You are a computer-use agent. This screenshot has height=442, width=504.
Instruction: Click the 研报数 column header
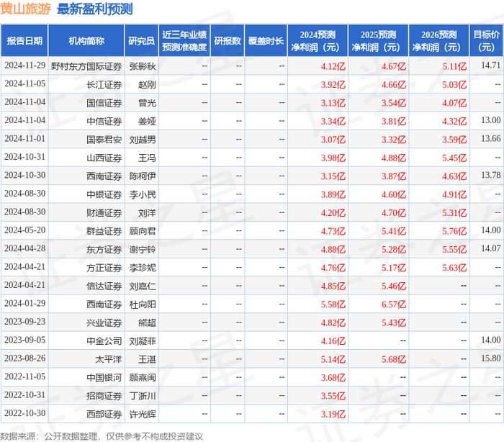228,41
